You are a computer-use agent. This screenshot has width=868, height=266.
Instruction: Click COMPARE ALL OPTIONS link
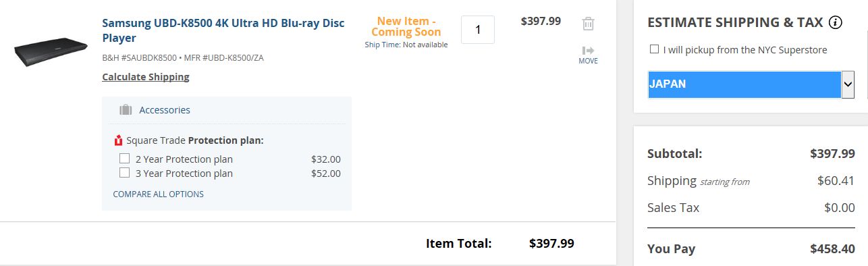tap(158, 194)
